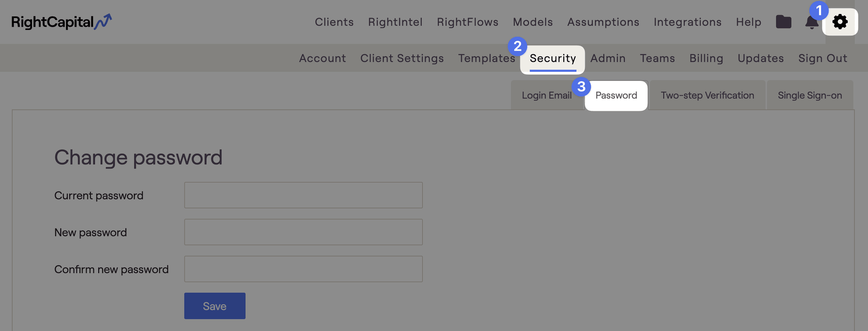Select the Confirm new password field
The height and width of the screenshot is (331, 868).
pyautogui.click(x=303, y=269)
